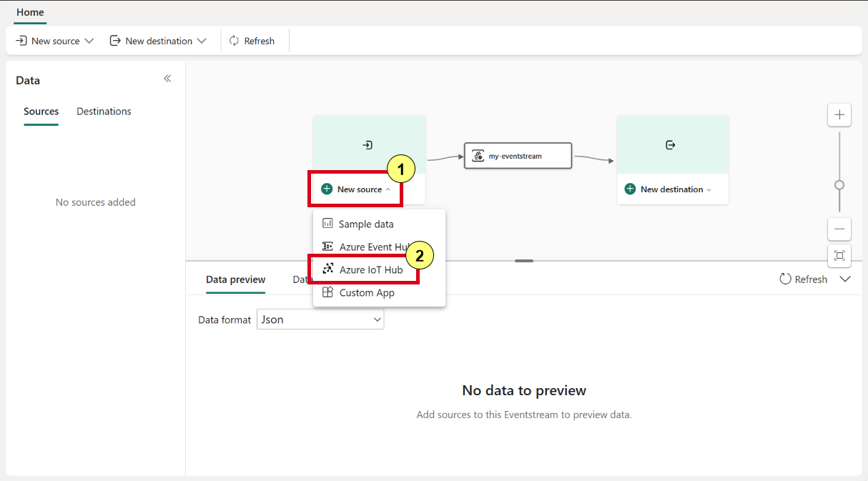Click the green plus on New source

327,189
